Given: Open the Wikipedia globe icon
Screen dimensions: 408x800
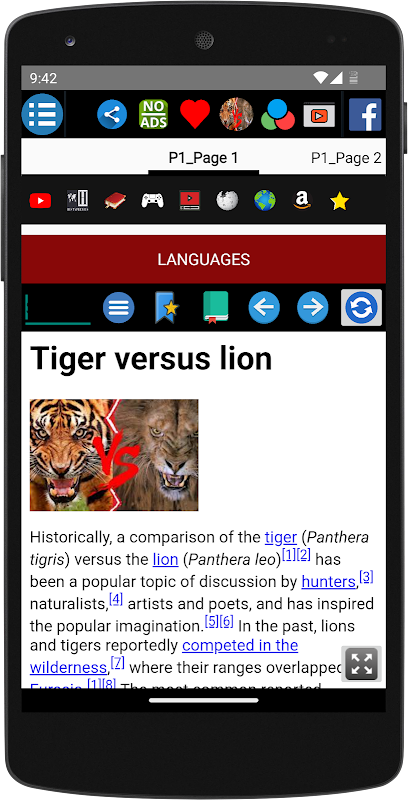Looking at the screenshot, I should pyautogui.click(x=227, y=201).
